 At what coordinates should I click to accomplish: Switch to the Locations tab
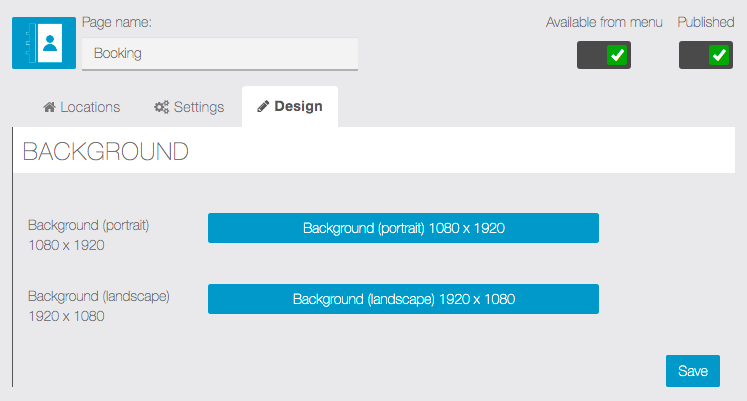click(x=82, y=107)
